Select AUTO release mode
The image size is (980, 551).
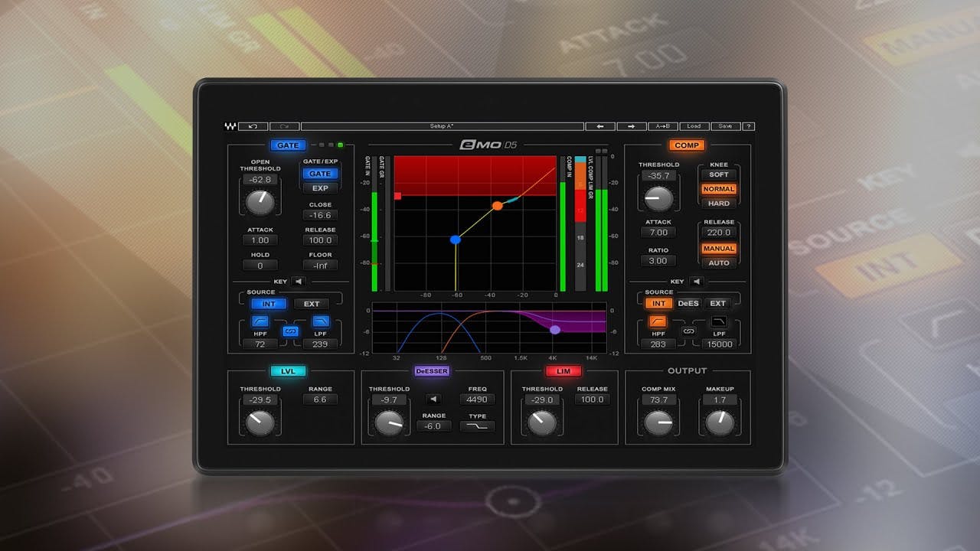tap(719, 263)
